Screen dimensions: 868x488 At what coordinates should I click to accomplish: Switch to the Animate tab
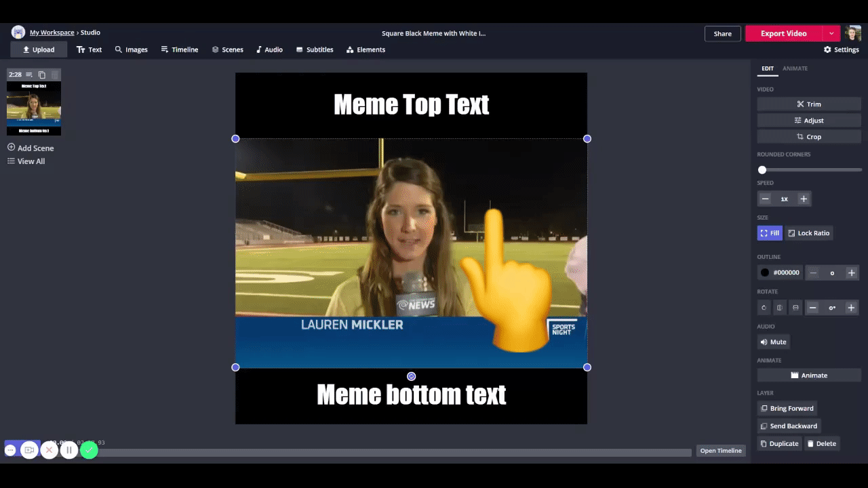point(795,68)
